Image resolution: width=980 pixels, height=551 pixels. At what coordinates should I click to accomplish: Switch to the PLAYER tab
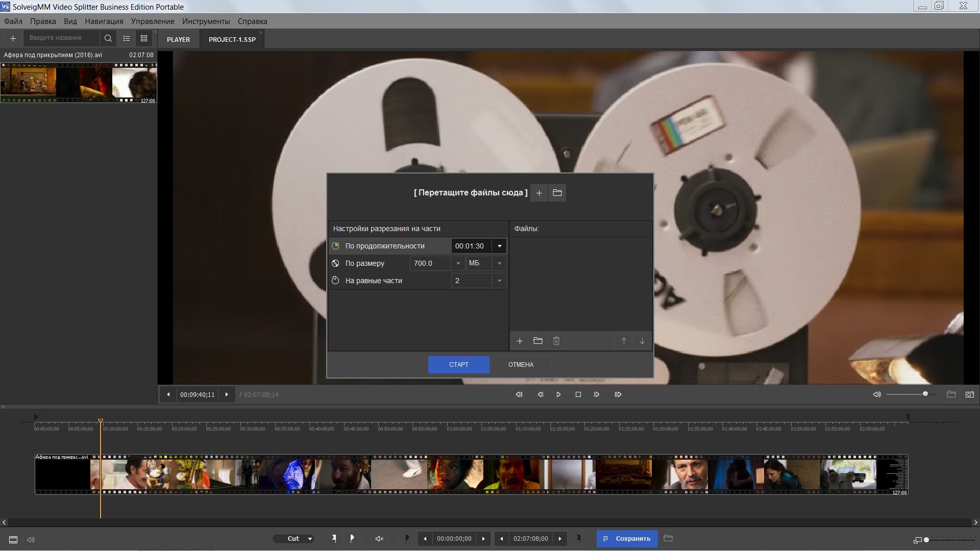click(178, 39)
